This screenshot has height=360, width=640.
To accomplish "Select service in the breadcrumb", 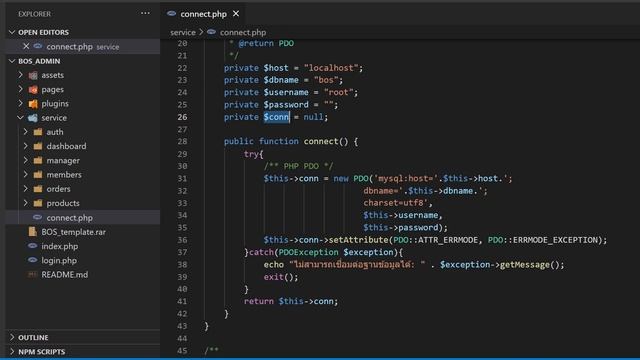I will (182, 32).
